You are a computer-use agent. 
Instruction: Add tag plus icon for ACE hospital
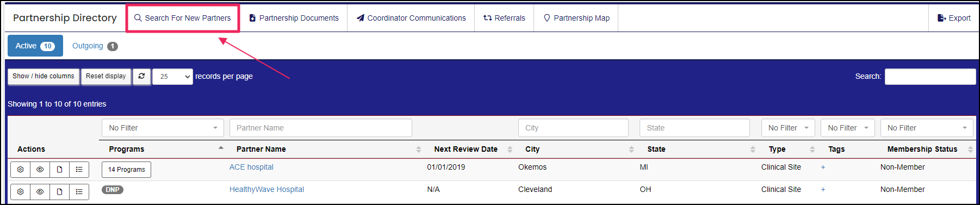823,167
